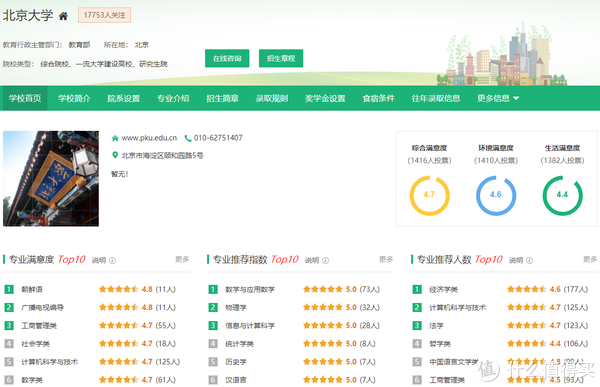Open the 中国语言文学类 major entry
Viewport: 600px width, 387px height.
coord(454,362)
